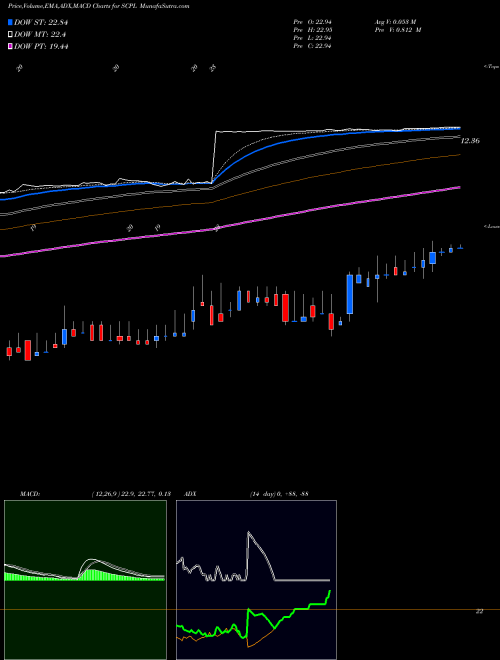Click the 'Pre L: 22.94' low value

(x=312, y=38)
